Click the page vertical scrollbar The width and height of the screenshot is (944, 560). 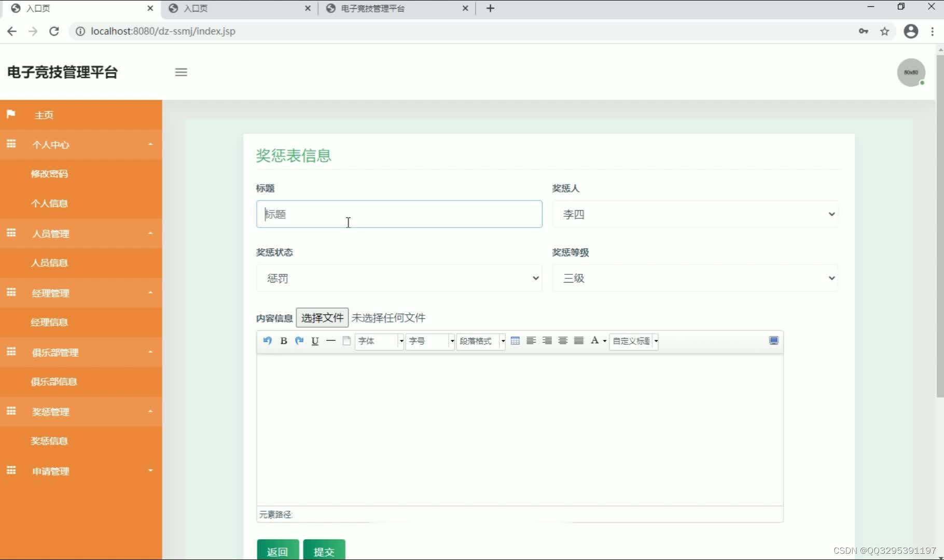940,226
